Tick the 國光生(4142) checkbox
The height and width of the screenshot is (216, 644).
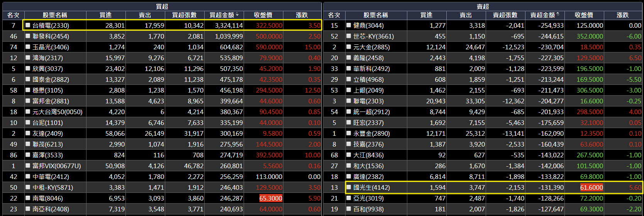tap(349, 187)
